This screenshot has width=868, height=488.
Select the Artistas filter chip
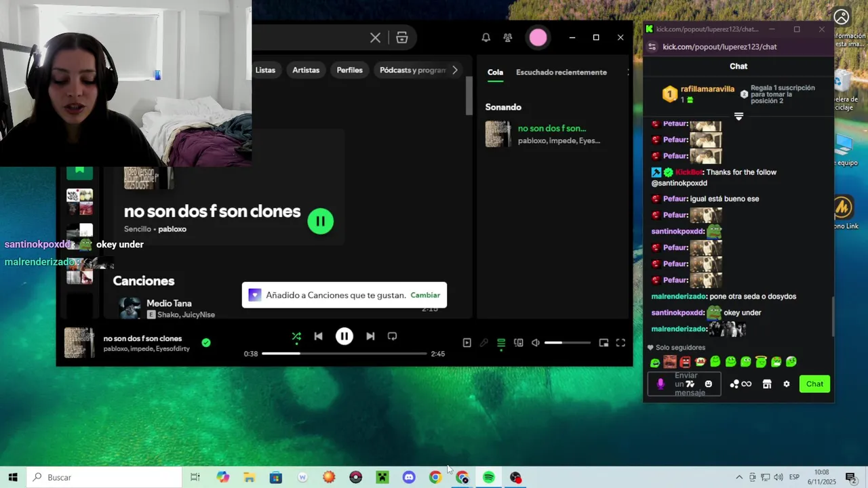coord(306,70)
